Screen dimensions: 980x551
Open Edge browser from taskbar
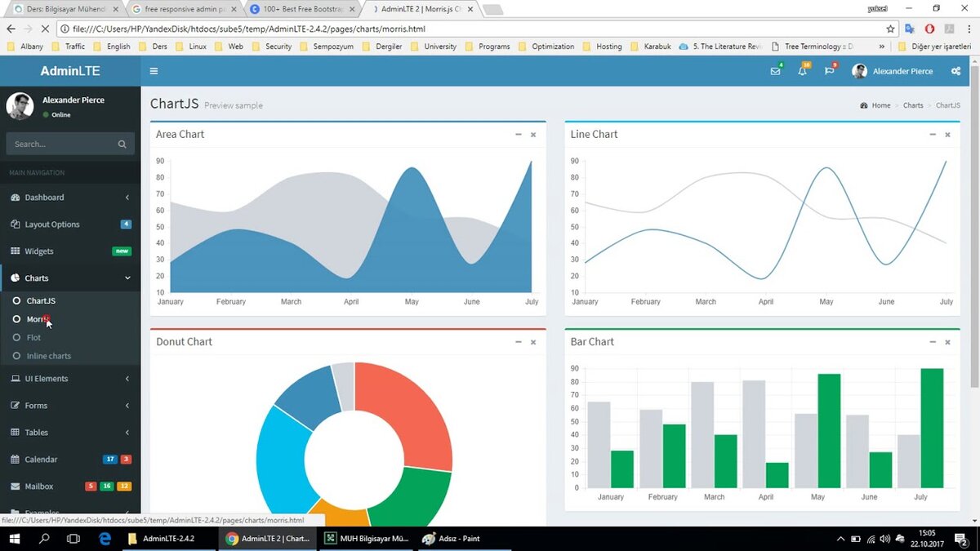105,539
